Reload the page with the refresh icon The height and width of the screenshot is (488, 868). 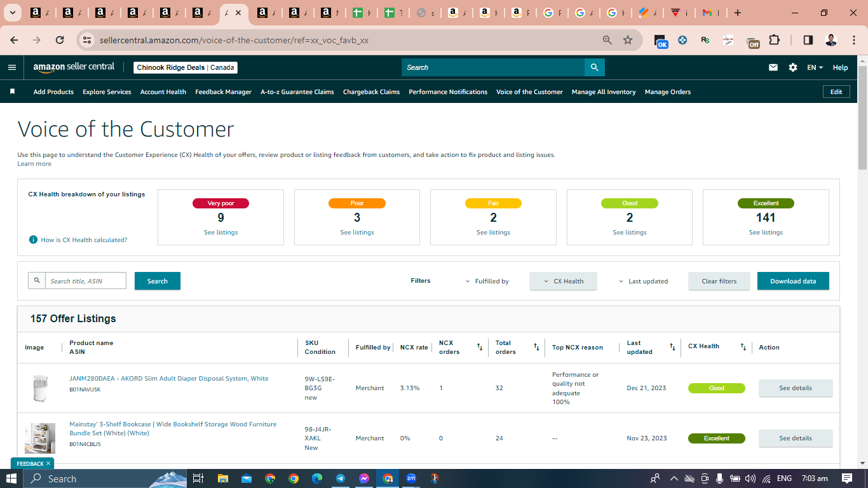(x=60, y=40)
